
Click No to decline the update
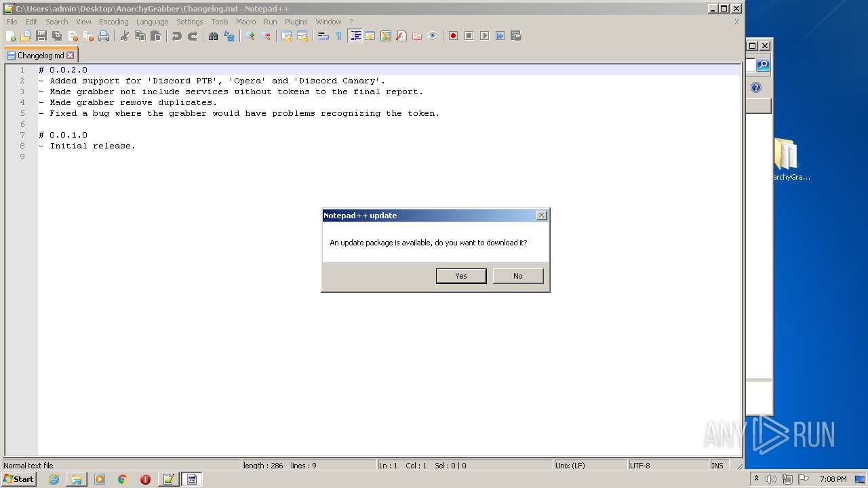click(518, 276)
